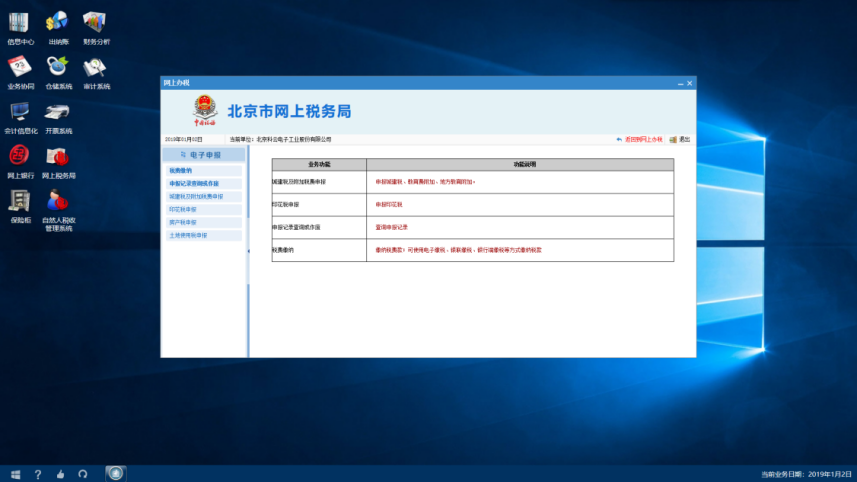
Task: Click the 电子申报 panel header
Action: click(x=204, y=155)
